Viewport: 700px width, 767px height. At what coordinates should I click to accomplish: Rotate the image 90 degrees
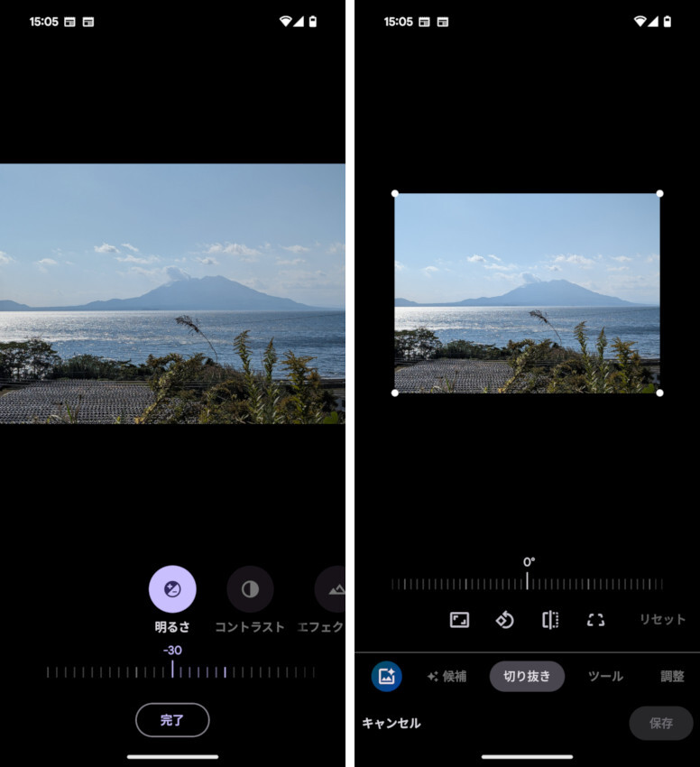[505, 620]
